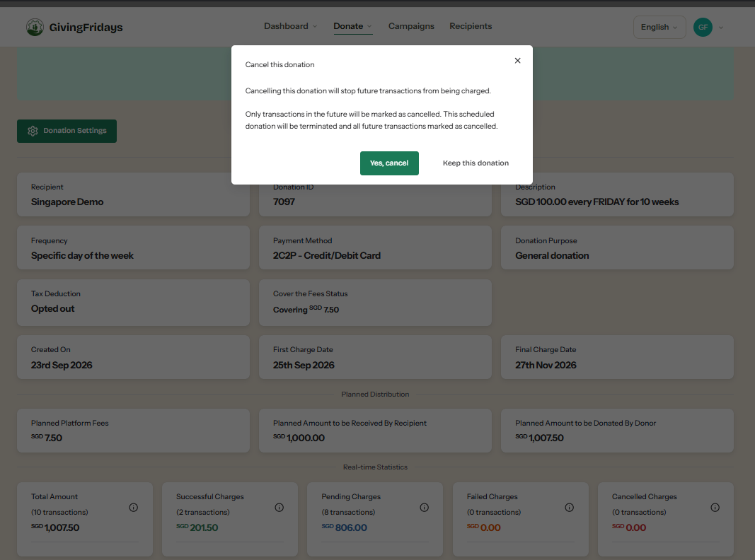Confirm with Yes, cancel button
Screen dimensions: 755x560
(389, 163)
